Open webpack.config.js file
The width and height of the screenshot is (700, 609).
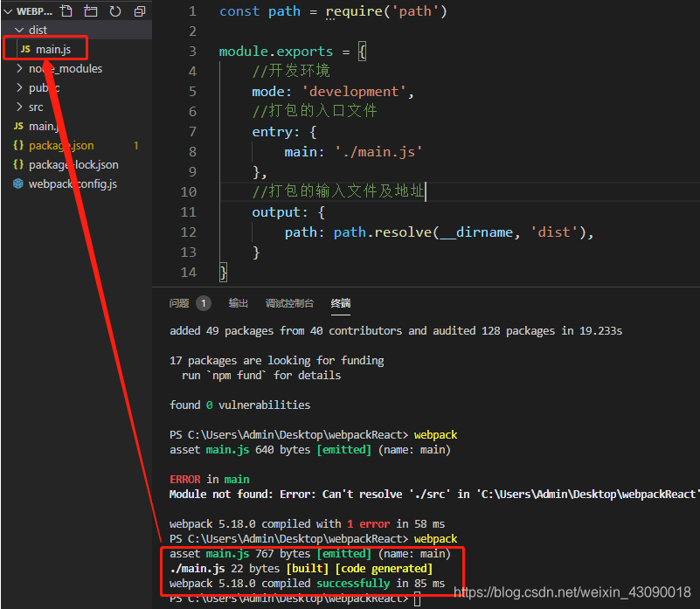73,184
